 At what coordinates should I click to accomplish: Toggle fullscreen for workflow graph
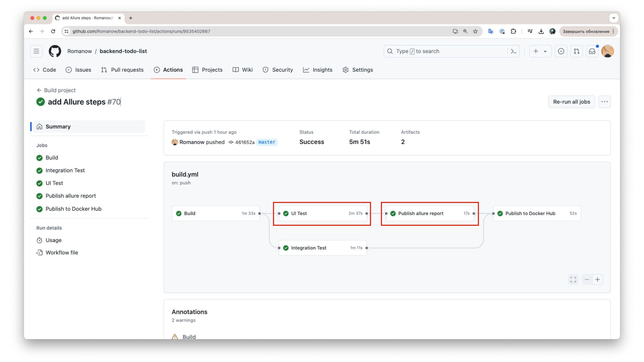pyautogui.click(x=573, y=280)
